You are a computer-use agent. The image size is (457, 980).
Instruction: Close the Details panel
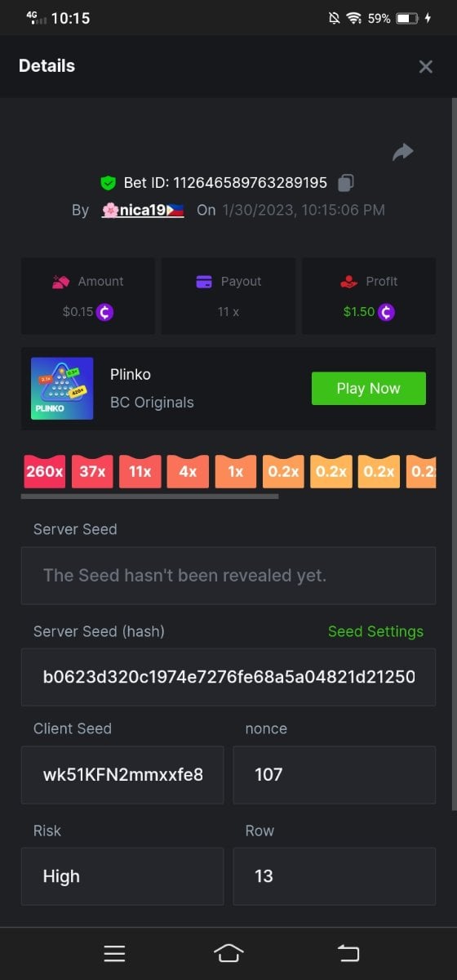425,67
